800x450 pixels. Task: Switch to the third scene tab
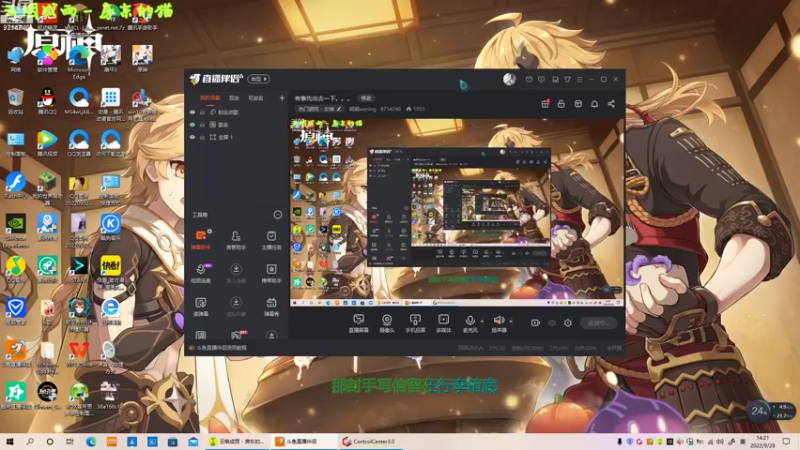point(256,98)
